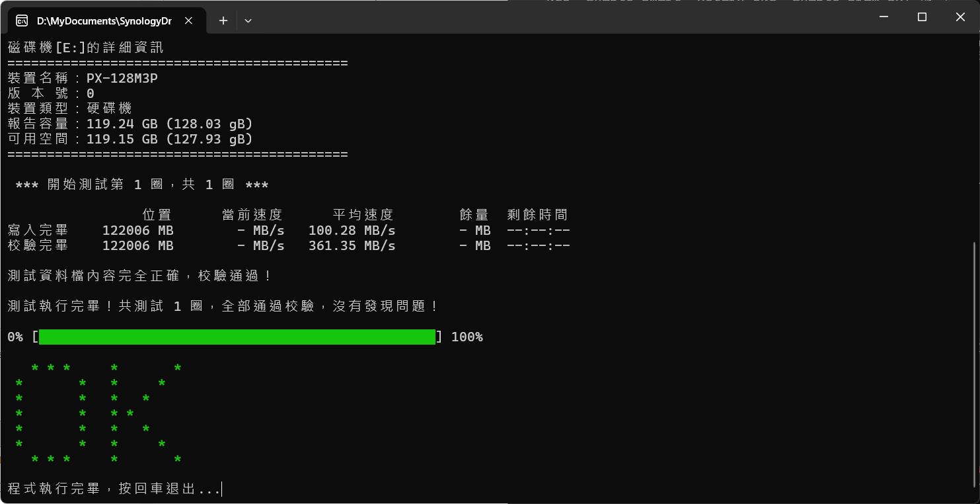Click the 當前速度 column header
The height and width of the screenshot is (504, 980).
pos(252,215)
